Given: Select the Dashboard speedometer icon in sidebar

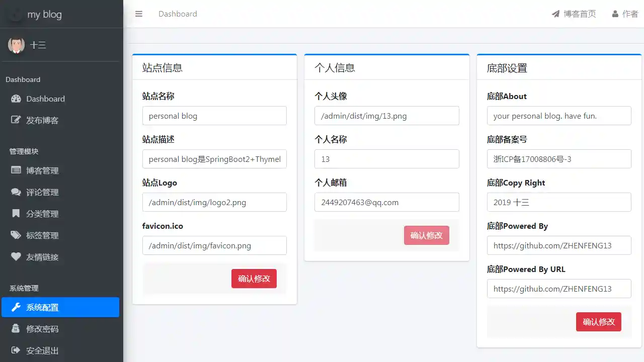Looking at the screenshot, I should point(16,99).
